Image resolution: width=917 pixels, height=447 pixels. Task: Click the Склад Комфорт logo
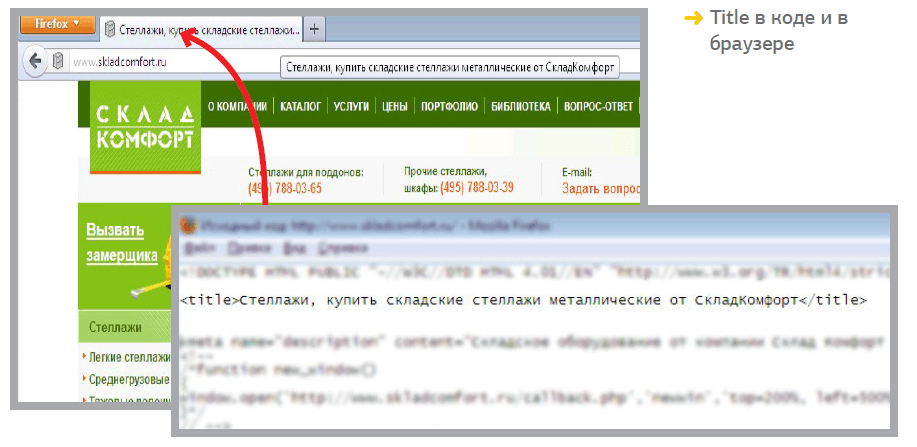coord(145,128)
